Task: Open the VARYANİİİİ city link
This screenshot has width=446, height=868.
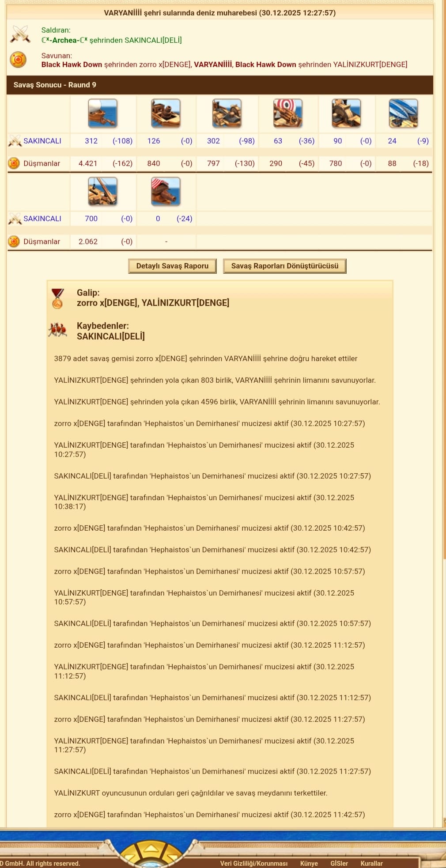Action: click(213, 64)
